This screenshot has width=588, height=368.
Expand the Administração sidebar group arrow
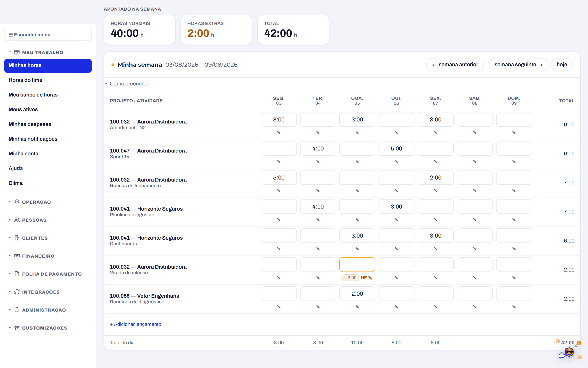10,310
